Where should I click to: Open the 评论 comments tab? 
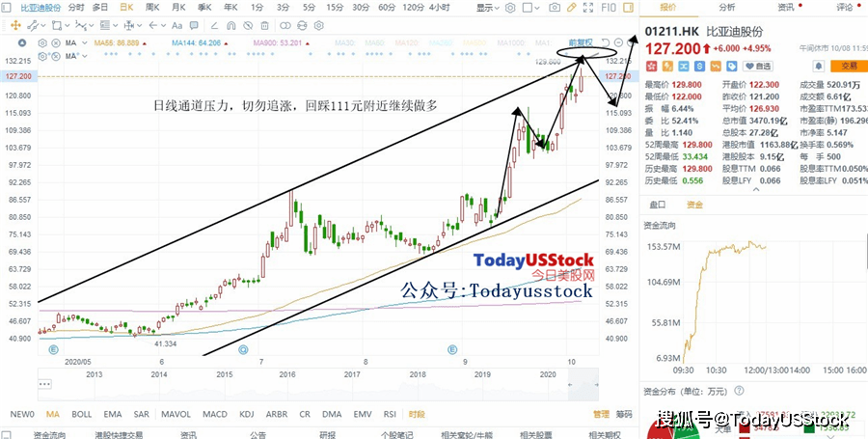click(845, 7)
